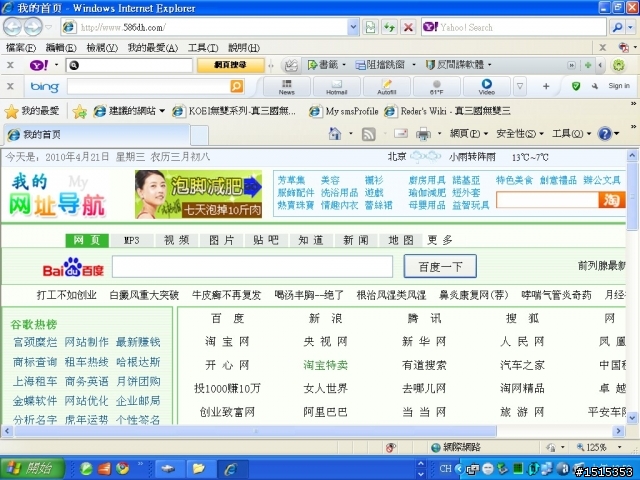Select the 图片 search tab
The height and width of the screenshot is (480, 640).
[221, 240]
